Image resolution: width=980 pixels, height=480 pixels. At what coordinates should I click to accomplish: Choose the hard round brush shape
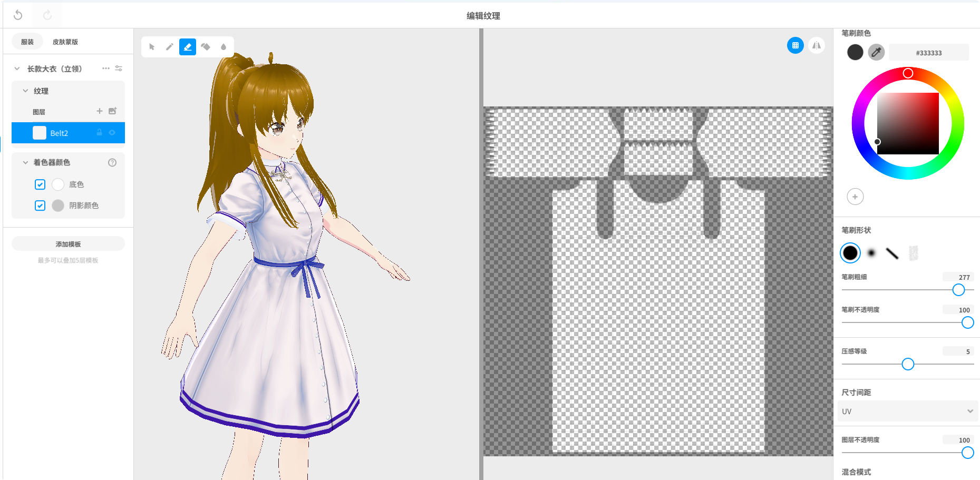point(850,253)
